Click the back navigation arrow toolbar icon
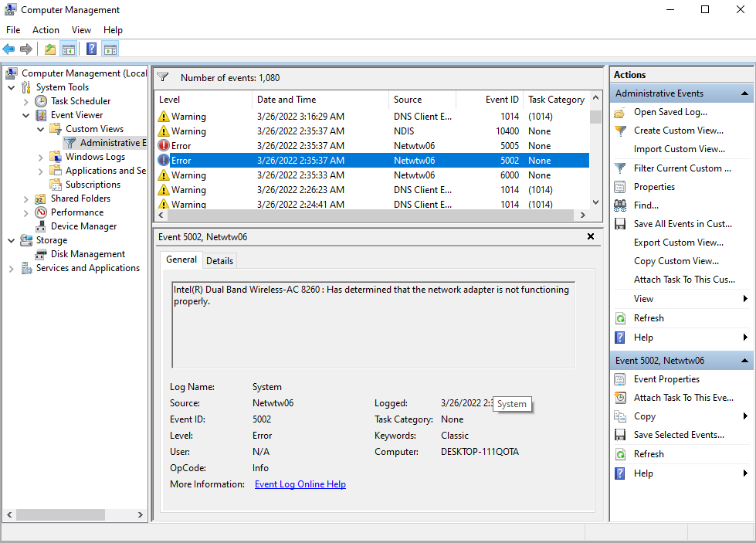The width and height of the screenshot is (756, 543). tap(8, 49)
